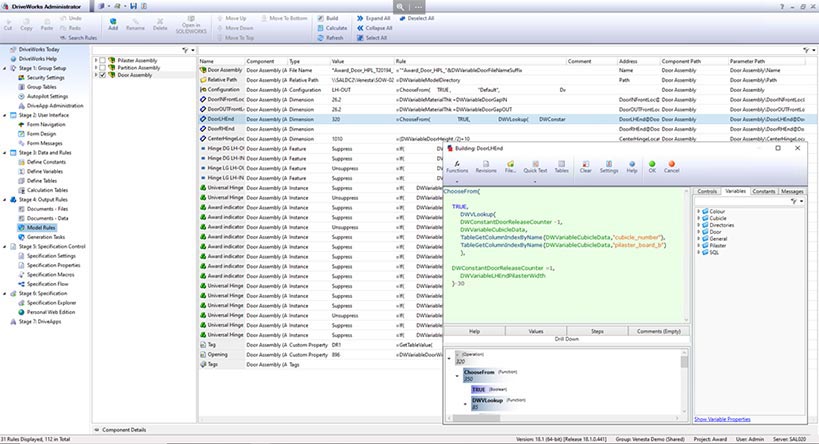Image resolution: width=819 pixels, height=444 pixels.
Task: Expand the Cubicle variables folder
Action: coord(699,218)
